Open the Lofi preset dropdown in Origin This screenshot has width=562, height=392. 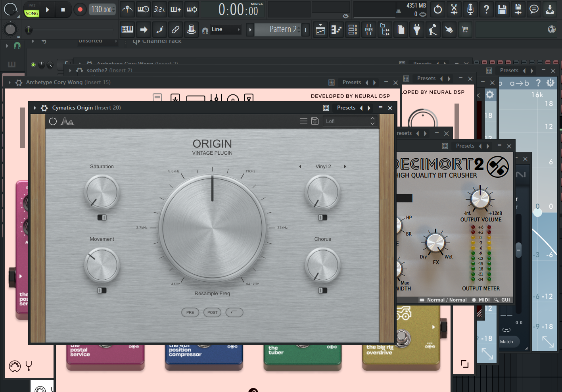tap(349, 121)
